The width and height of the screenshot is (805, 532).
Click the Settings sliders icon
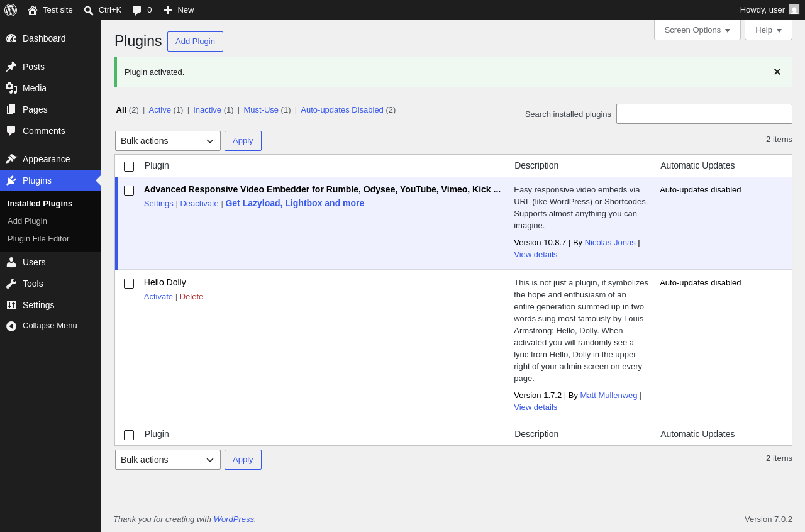[x=11, y=305]
